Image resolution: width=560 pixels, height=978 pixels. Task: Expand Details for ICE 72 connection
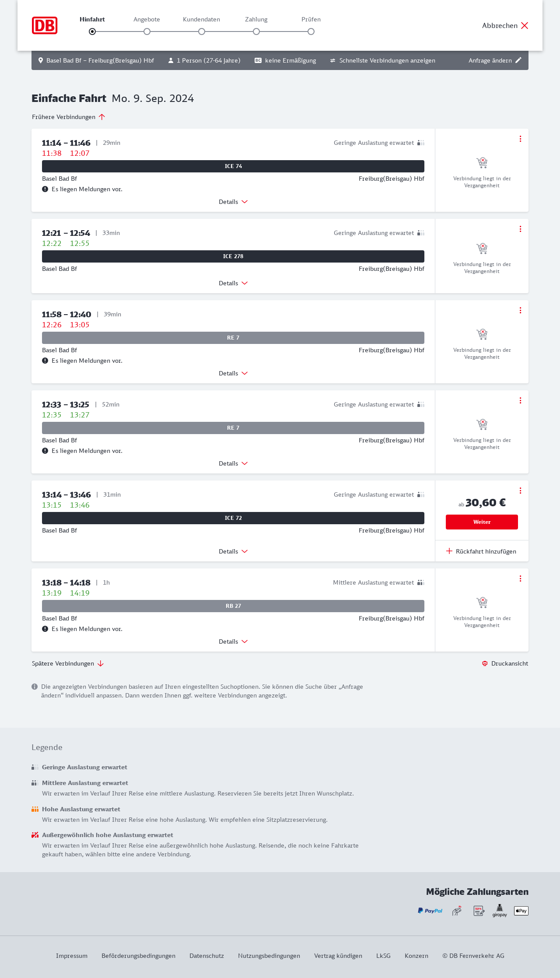233,551
